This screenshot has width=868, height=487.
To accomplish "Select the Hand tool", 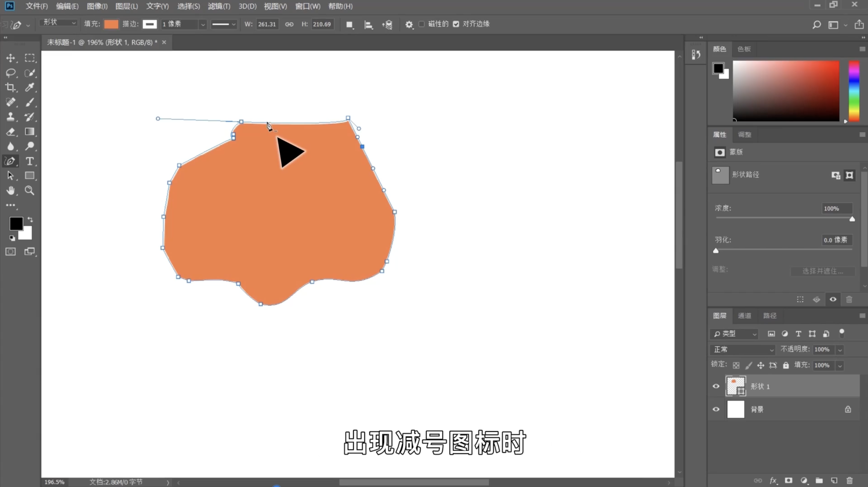I will point(11,191).
